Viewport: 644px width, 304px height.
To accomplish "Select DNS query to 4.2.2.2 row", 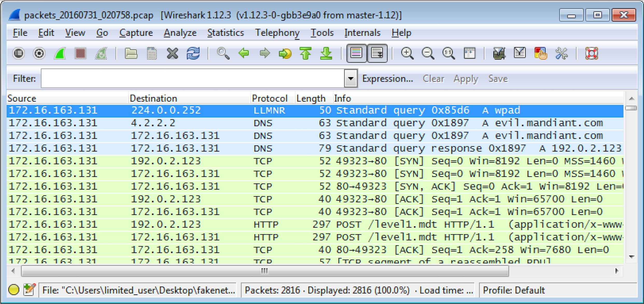I will (315, 123).
